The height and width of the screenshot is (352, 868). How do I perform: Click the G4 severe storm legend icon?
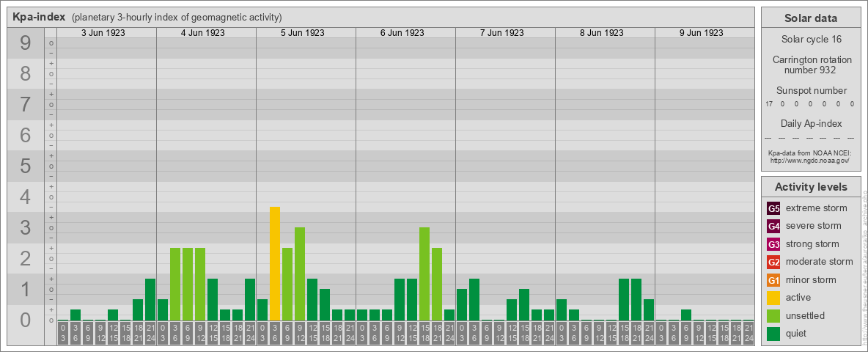773,227
